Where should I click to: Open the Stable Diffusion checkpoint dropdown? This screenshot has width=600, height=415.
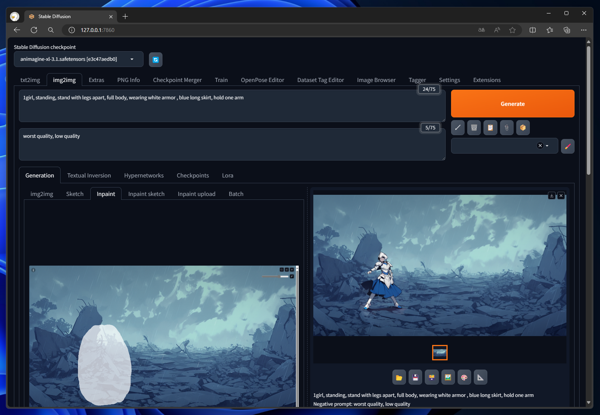coord(79,59)
